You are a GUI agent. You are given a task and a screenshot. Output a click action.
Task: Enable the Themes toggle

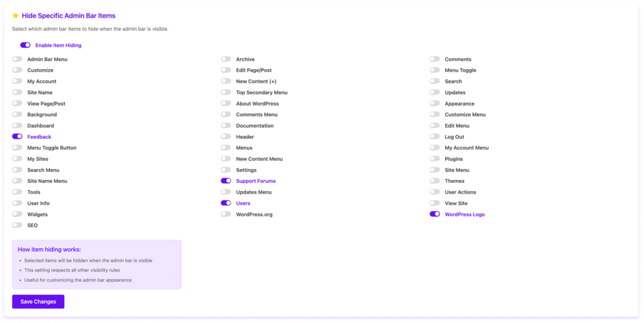coord(435,181)
